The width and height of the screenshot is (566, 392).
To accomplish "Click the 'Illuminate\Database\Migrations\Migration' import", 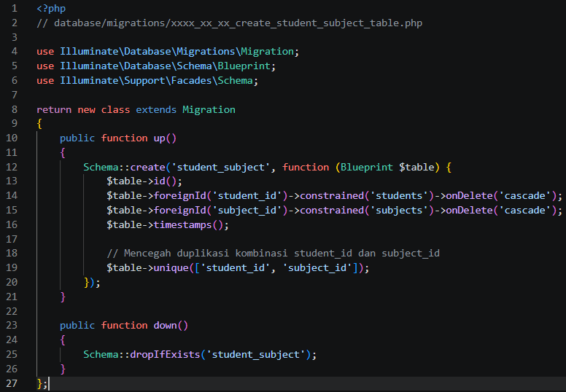I will pos(177,52).
